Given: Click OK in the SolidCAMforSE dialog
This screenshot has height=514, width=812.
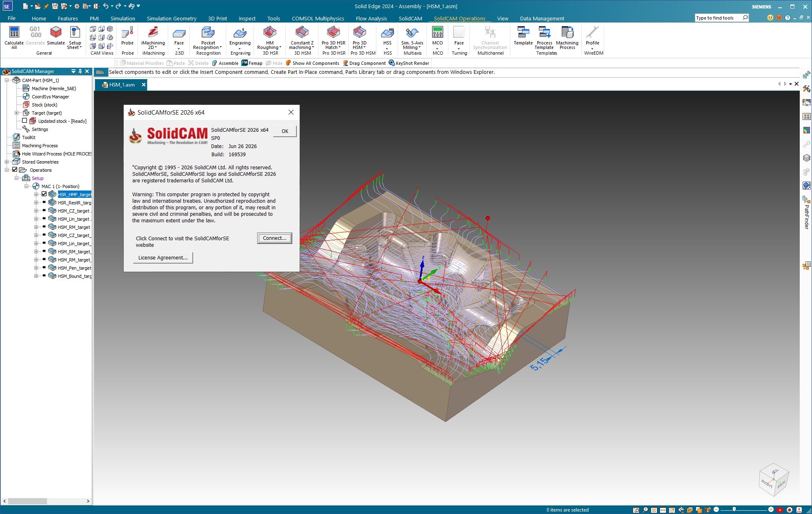Looking at the screenshot, I should 285,131.
